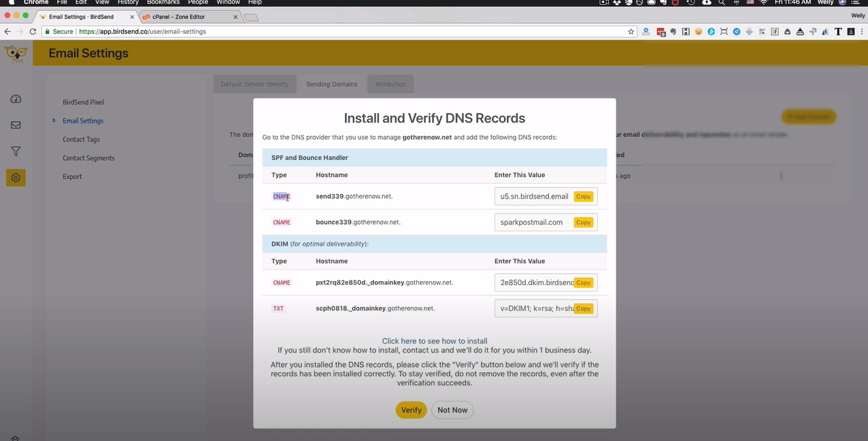The width and height of the screenshot is (868, 441).
Task: Click the smiley emoji extension icon
Action: pos(698,31)
